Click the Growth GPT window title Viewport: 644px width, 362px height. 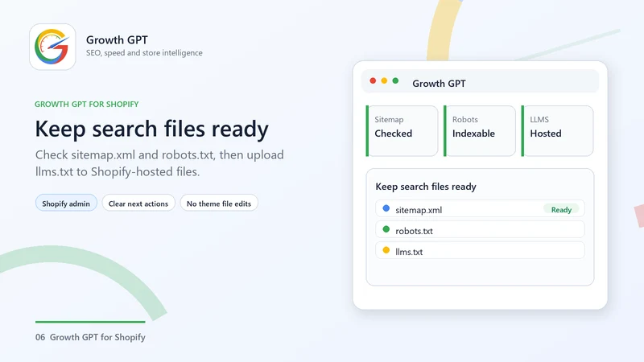coord(439,84)
